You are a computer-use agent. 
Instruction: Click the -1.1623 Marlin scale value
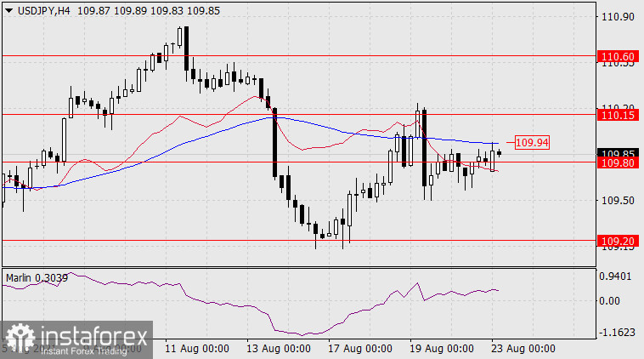(x=617, y=331)
